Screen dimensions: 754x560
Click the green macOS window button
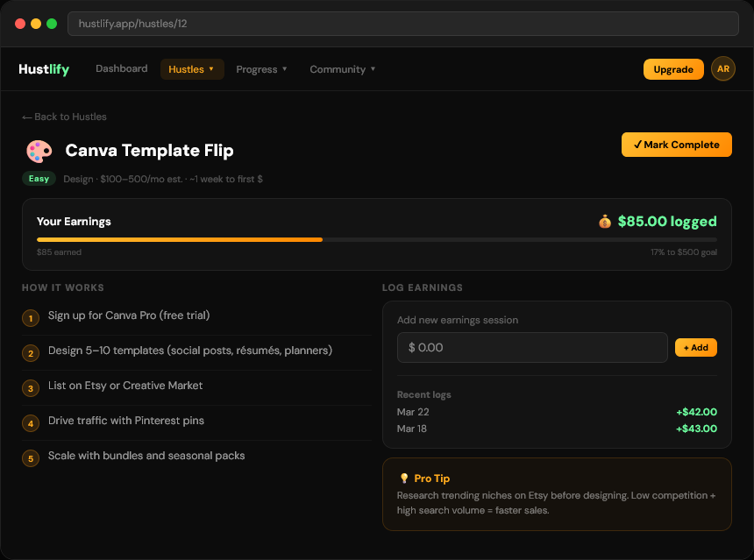pos(52,24)
